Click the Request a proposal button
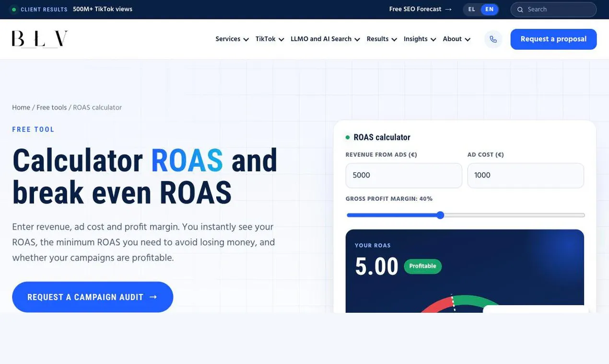 [x=553, y=39]
